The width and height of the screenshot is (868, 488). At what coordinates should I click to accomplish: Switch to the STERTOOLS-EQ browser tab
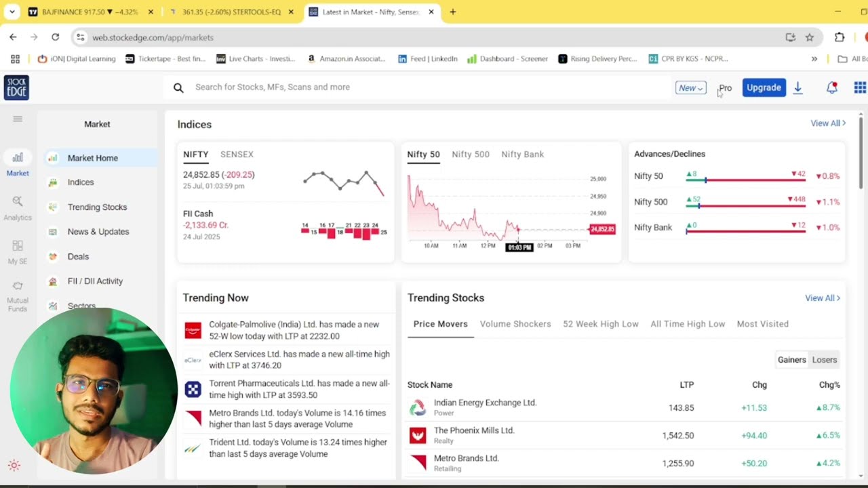click(231, 12)
